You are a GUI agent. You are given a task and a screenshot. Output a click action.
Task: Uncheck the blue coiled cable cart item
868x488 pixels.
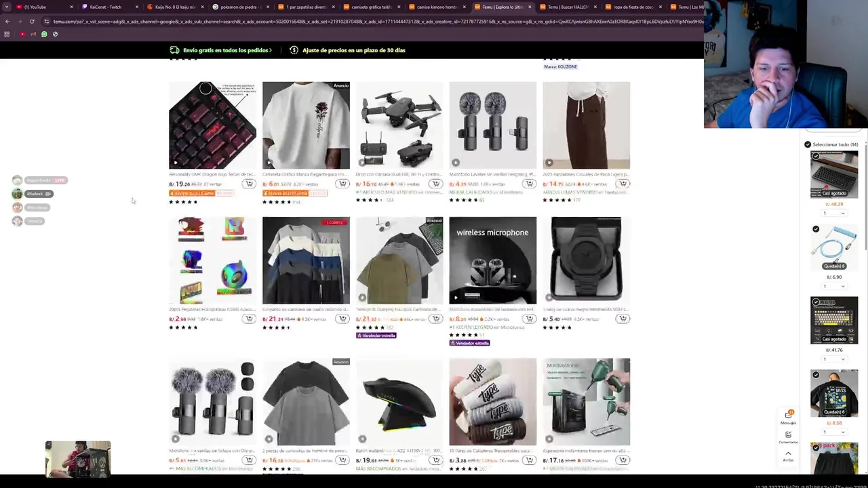tap(816, 229)
